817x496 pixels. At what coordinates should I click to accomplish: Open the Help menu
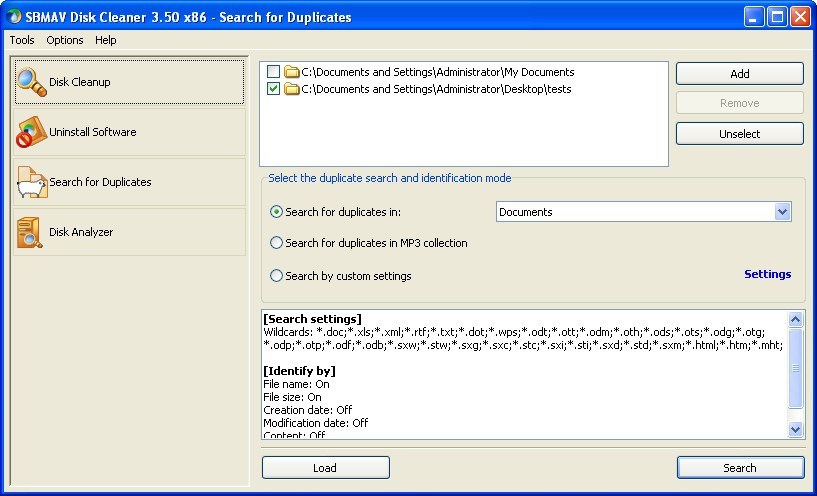105,40
